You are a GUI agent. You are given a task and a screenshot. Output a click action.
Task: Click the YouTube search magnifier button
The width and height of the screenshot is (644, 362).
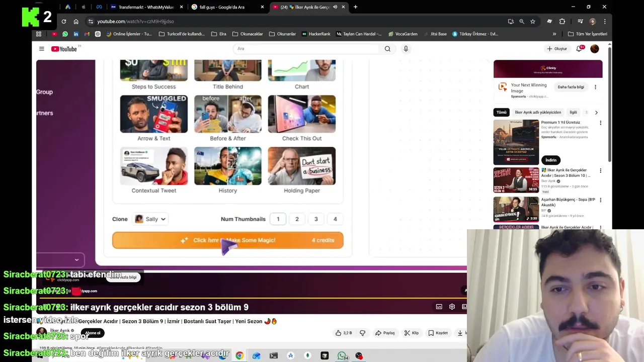(387, 49)
